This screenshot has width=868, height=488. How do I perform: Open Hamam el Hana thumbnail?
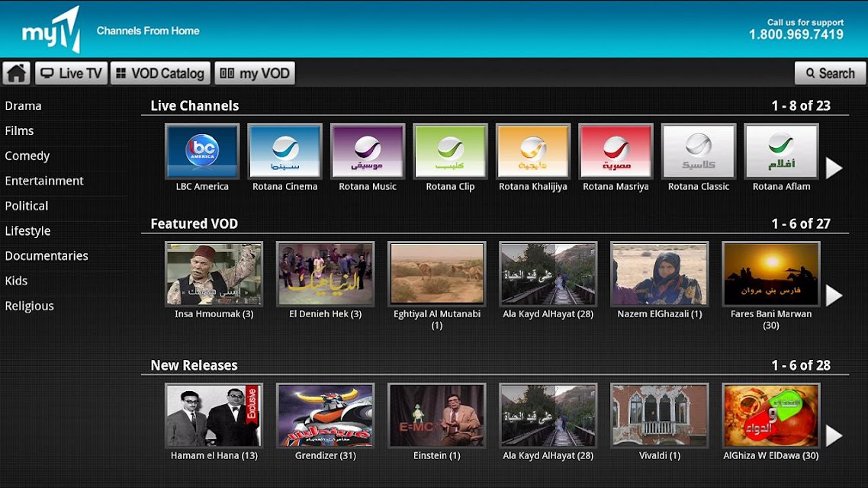click(214, 416)
